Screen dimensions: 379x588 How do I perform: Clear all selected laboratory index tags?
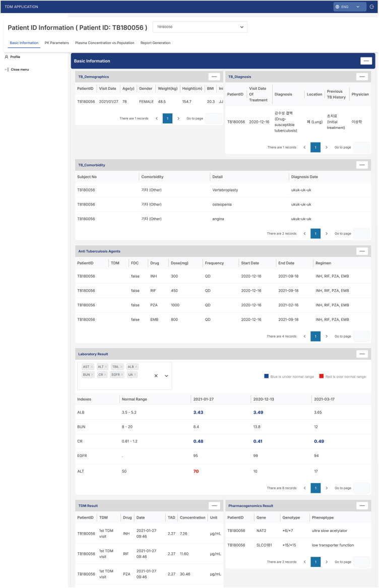156,376
